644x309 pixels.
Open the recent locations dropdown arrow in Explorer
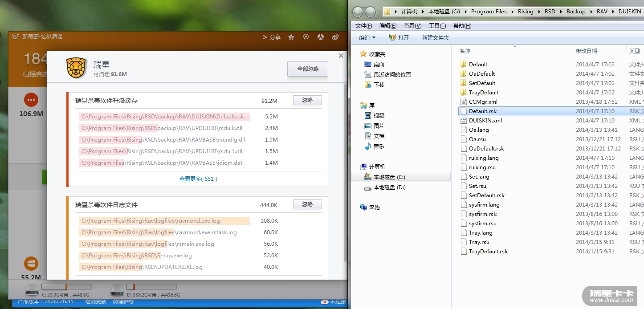[x=379, y=12]
